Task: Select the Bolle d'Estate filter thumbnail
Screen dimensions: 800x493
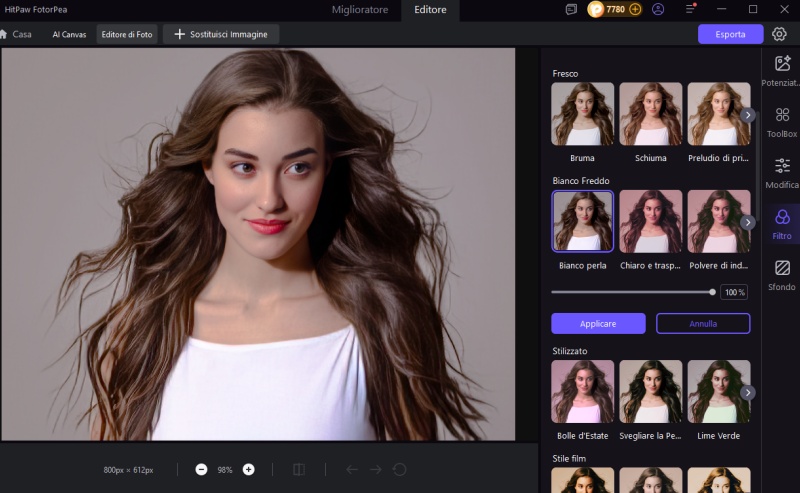Action: click(x=582, y=391)
